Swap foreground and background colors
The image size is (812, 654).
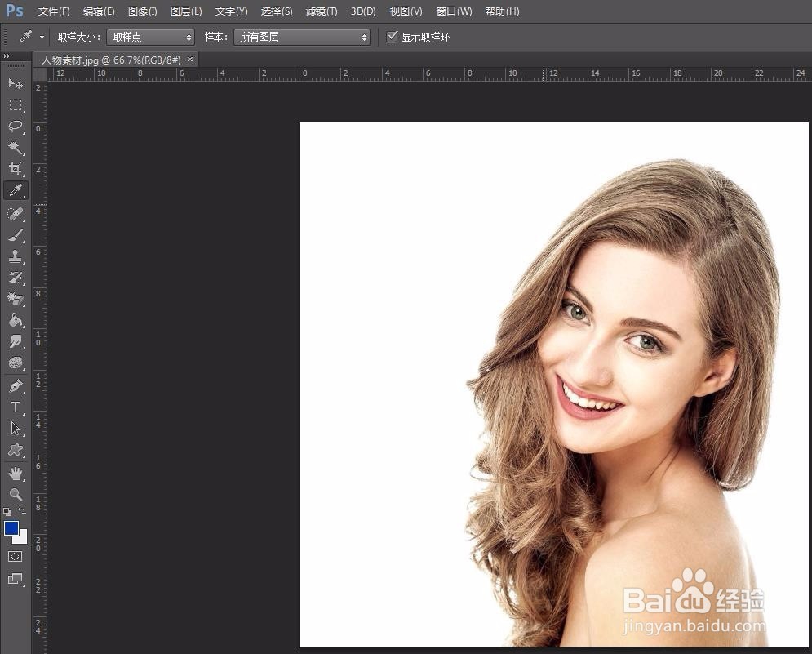pyautogui.click(x=22, y=511)
